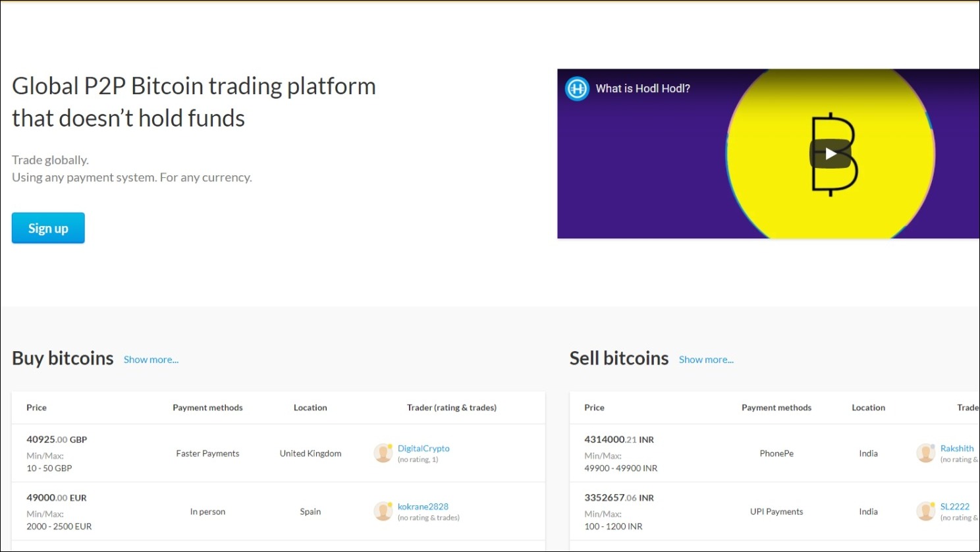Click the Buy bitcoins heading
980x552 pixels.
[63, 358]
